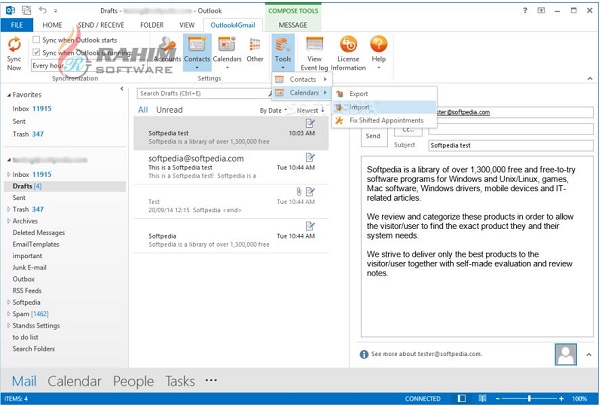Go to Calendar in navigation bar
Screen dimensions: 600x406
(74, 381)
